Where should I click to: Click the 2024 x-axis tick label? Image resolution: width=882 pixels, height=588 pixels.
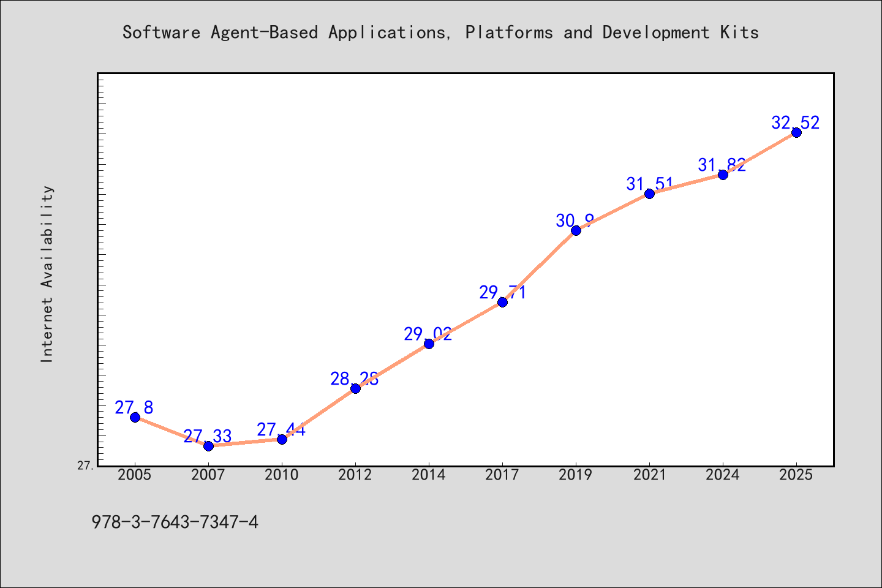point(723,475)
